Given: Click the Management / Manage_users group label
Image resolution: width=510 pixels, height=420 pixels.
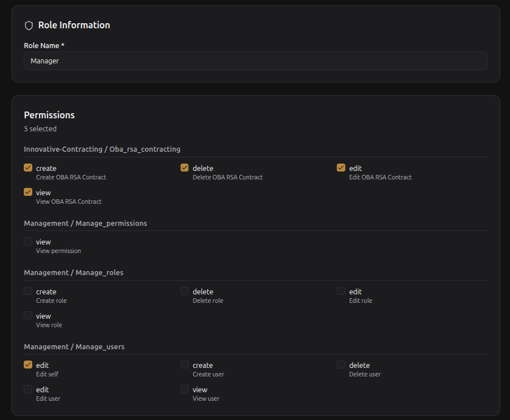Looking at the screenshot, I should pos(74,347).
